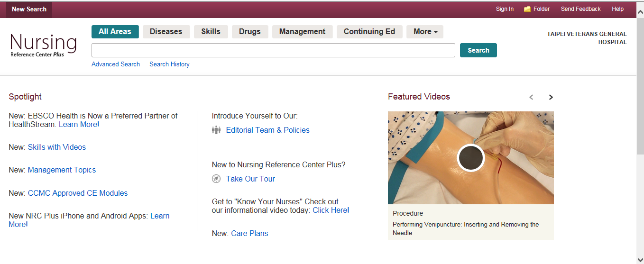Click the Sign In link
The width and height of the screenshot is (644, 264).
coord(505,9)
